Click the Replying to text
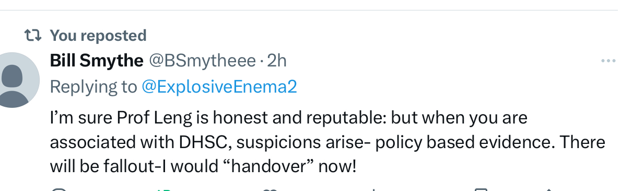 pos(93,86)
